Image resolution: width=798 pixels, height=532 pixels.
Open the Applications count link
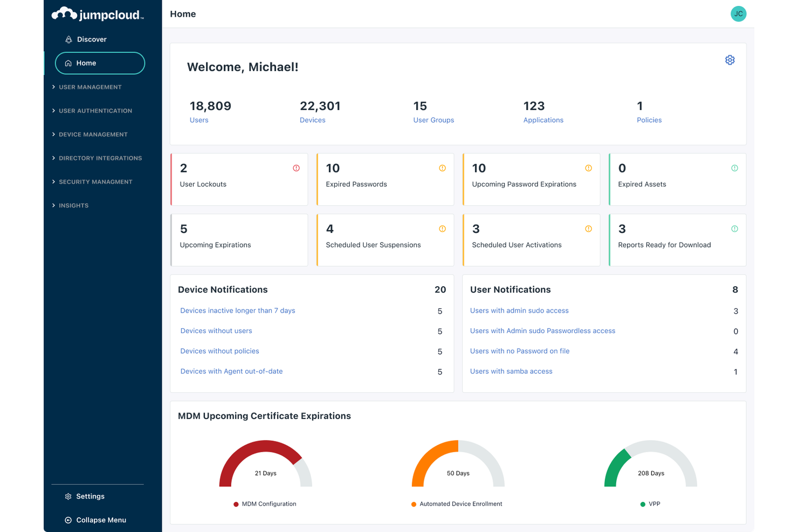543,120
